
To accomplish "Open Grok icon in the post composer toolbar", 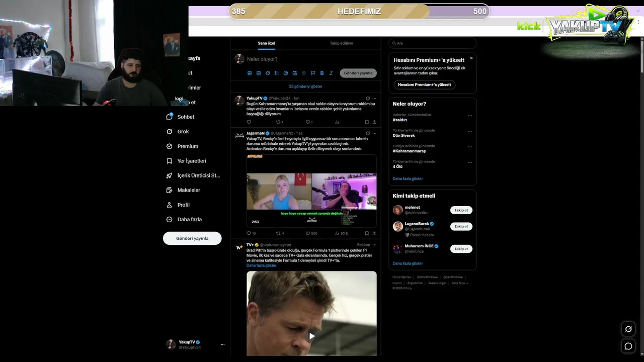I will (268, 73).
